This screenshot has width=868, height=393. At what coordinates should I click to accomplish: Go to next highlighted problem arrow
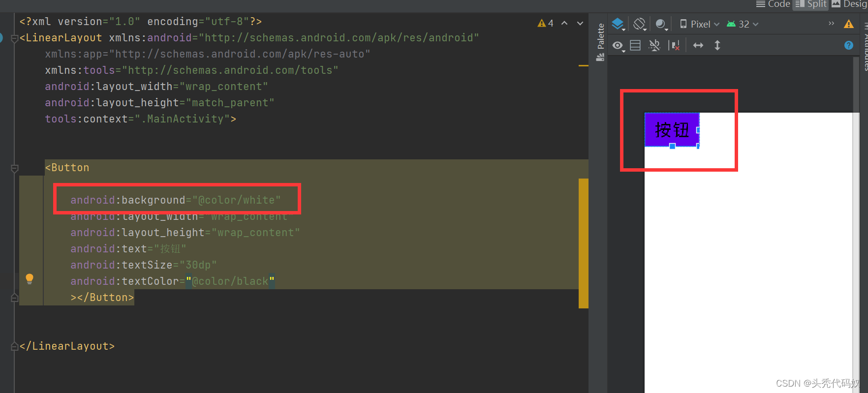(580, 23)
